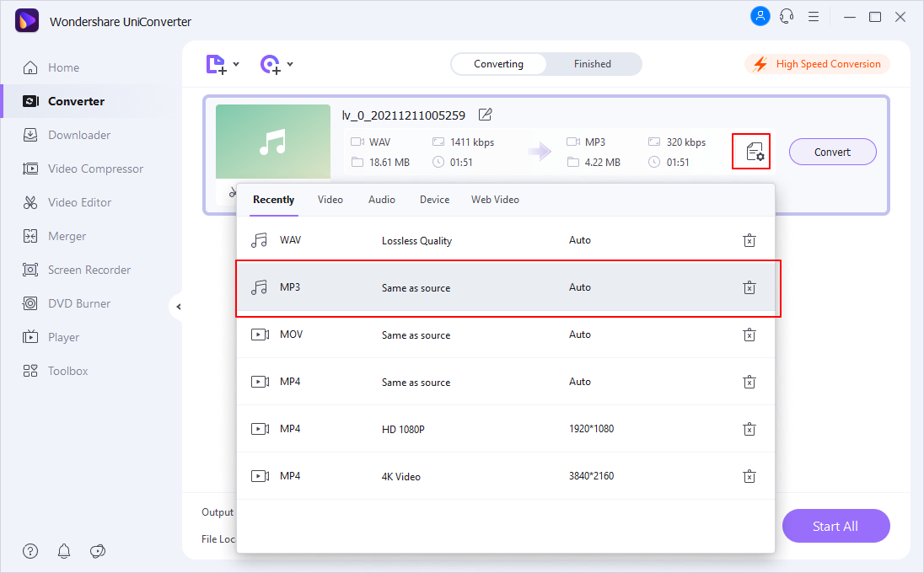This screenshot has width=924, height=573.
Task: Click the output bitrate 320 kbps
Action: tap(686, 142)
